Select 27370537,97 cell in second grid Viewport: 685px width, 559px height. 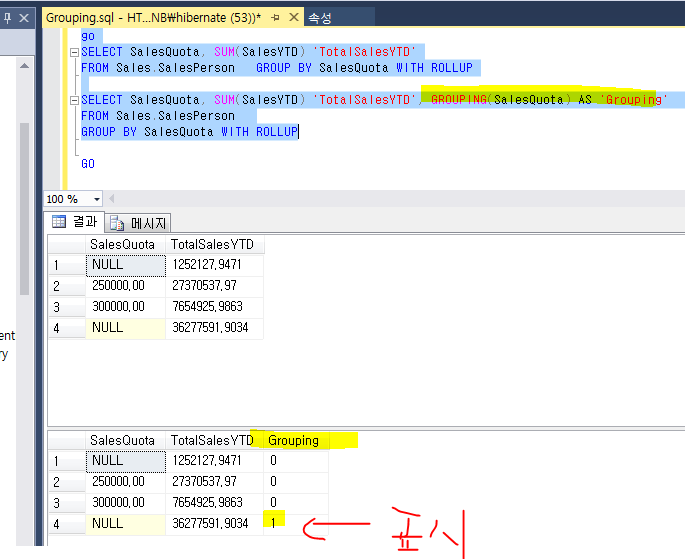[x=214, y=482]
